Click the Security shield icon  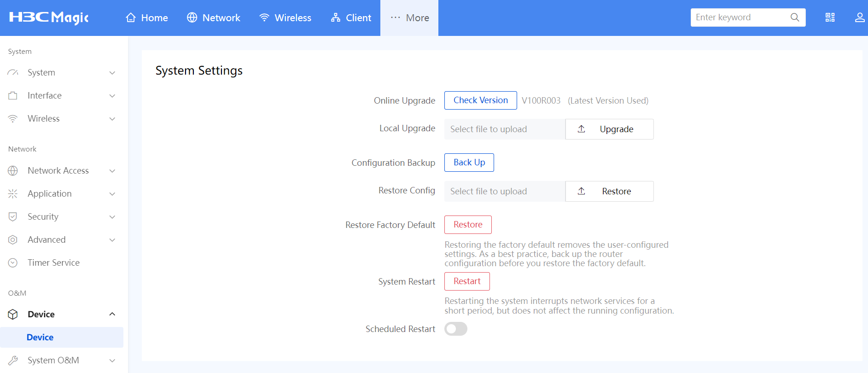point(13,216)
